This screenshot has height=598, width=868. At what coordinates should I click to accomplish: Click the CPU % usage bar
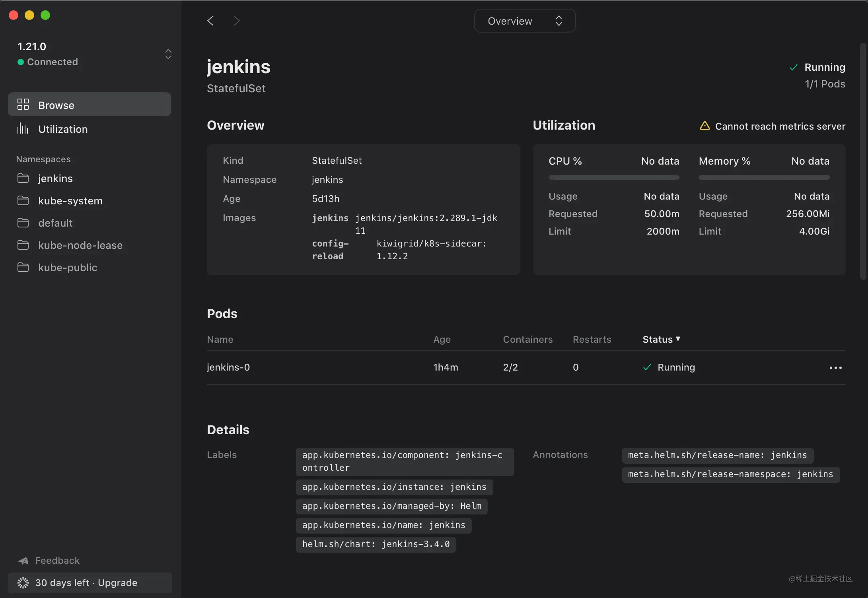point(614,177)
